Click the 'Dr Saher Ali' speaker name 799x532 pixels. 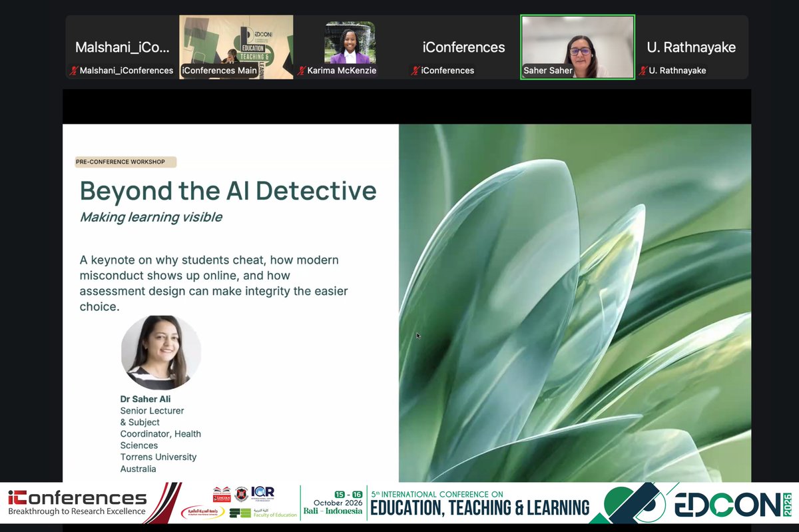point(145,399)
